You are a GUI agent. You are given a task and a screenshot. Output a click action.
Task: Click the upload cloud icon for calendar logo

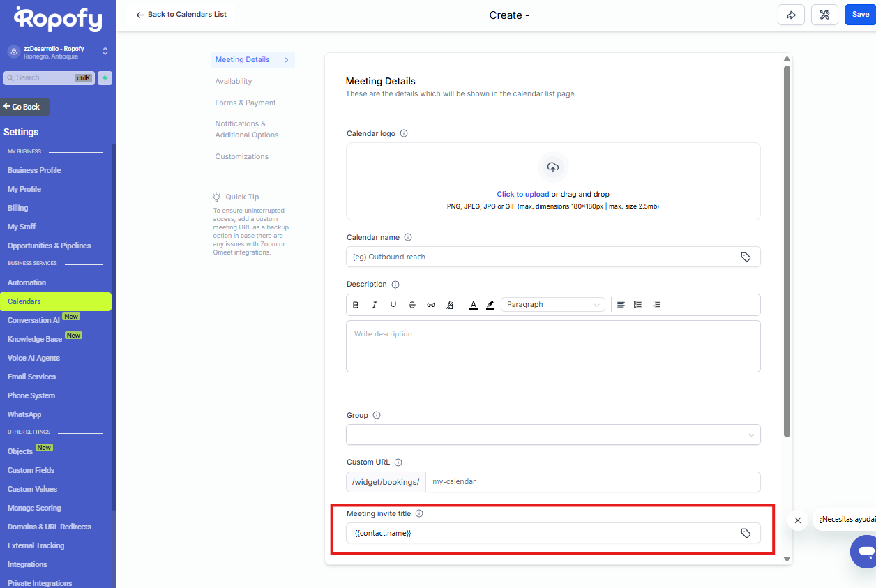[x=553, y=167]
